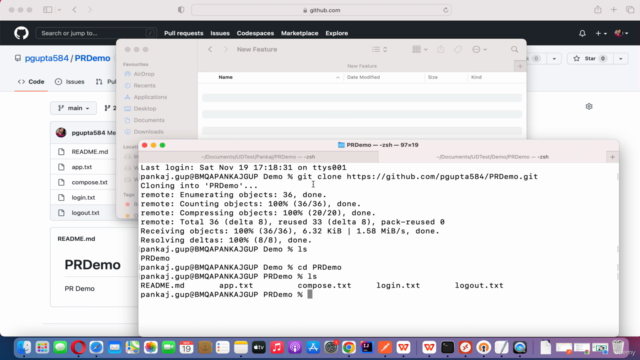Open Safari share button
640x360 pixels.
(598, 10)
